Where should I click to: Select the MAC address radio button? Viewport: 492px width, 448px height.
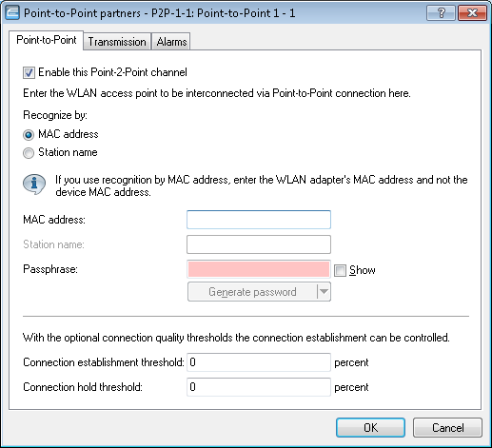(29, 135)
